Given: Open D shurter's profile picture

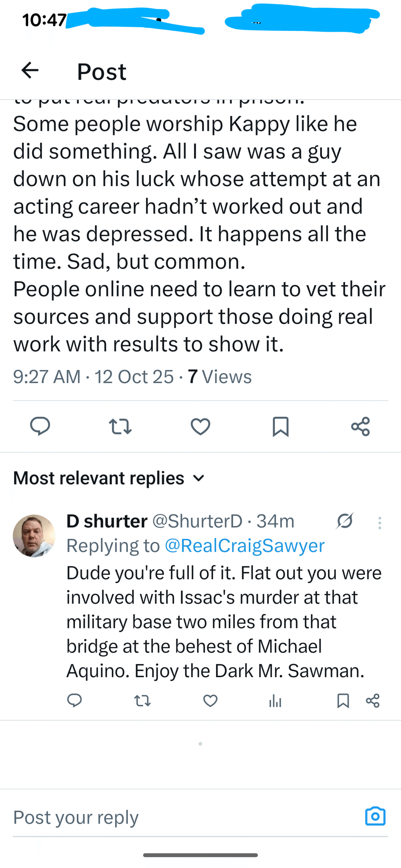Looking at the screenshot, I should 34,536.
